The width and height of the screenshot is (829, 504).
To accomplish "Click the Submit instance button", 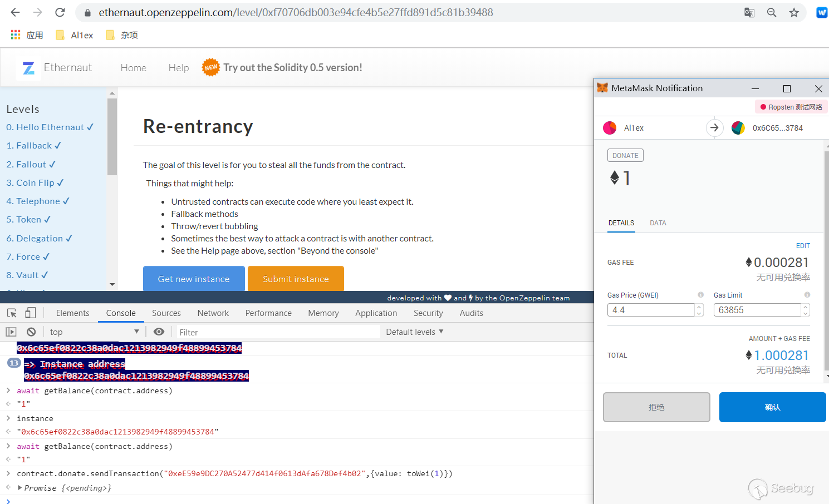I will (296, 279).
